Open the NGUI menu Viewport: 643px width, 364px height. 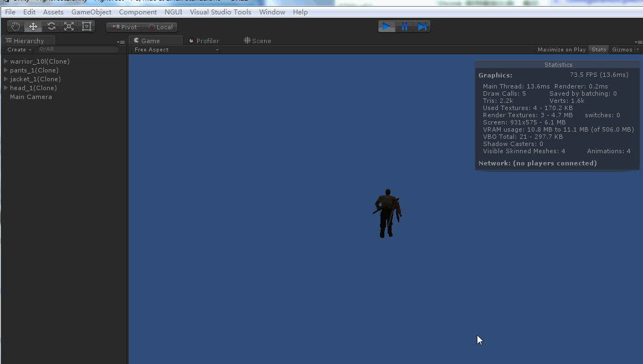click(x=173, y=12)
